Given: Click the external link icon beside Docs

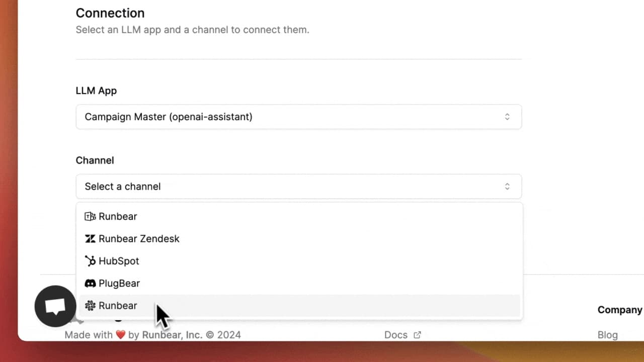Looking at the screenshot, I should coord(417,335).
